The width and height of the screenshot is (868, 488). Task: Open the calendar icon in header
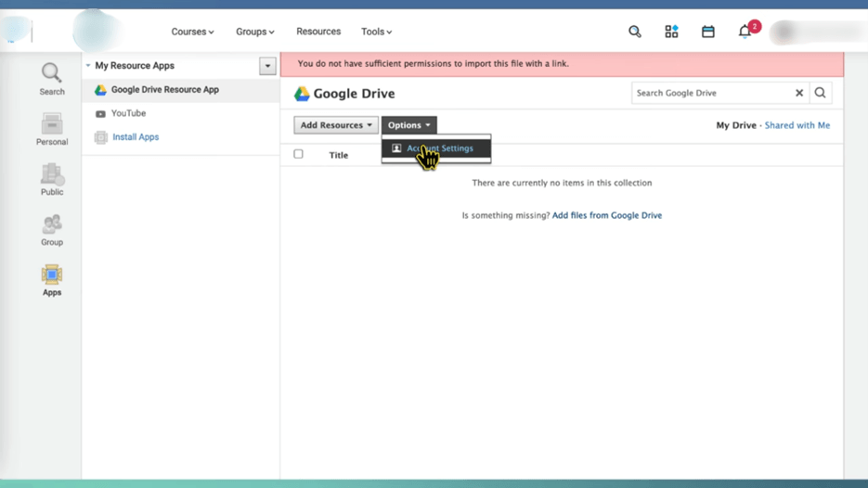pyautogui.click(x=708, y=32)
